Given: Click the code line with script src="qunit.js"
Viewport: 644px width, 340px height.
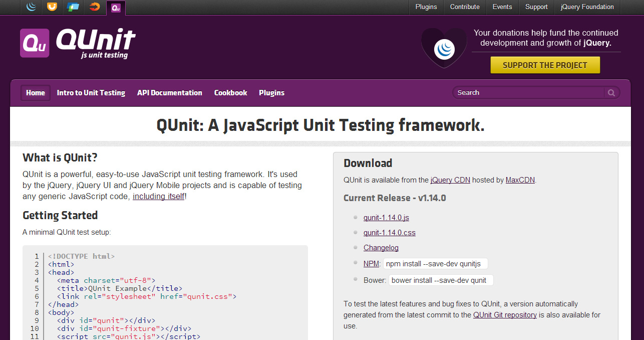Looking at the screenshot, I should pos(128,336).
